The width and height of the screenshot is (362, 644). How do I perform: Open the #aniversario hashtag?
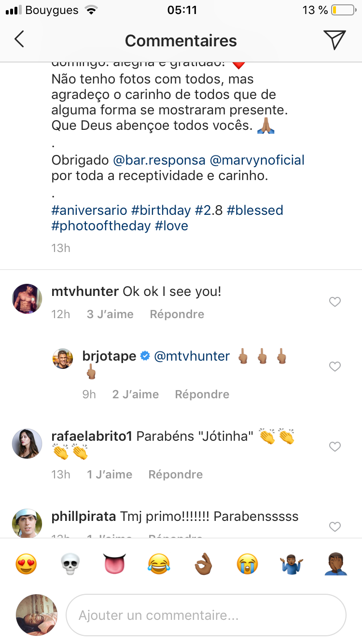click(89, 210)
